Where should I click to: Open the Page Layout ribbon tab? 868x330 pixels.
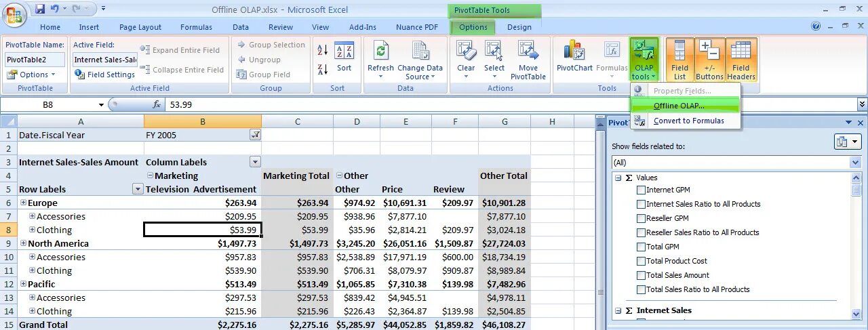(140, 27)
